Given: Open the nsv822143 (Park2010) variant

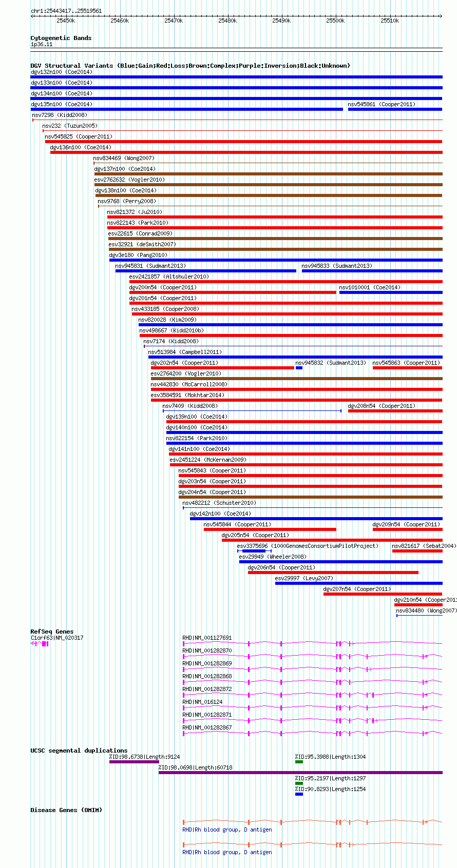Looking at the screenshot, I should tap(138, 223).
